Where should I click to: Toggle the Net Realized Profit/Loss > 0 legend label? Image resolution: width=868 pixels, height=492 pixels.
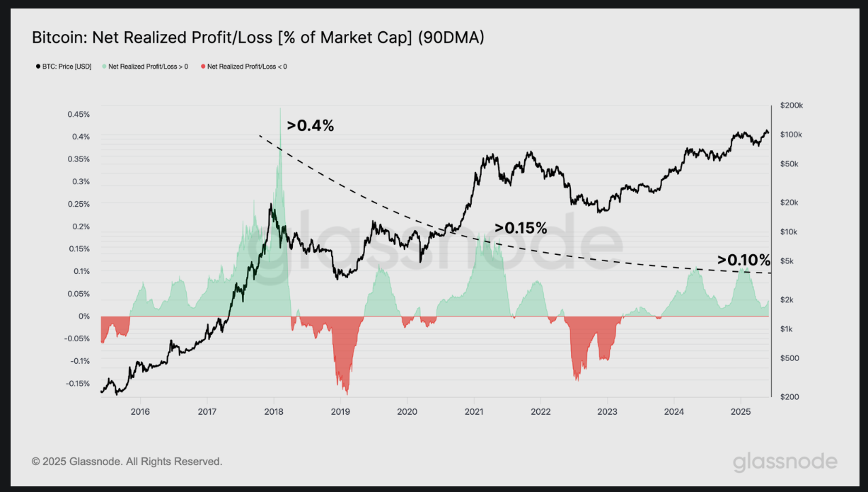click(148, 67)
